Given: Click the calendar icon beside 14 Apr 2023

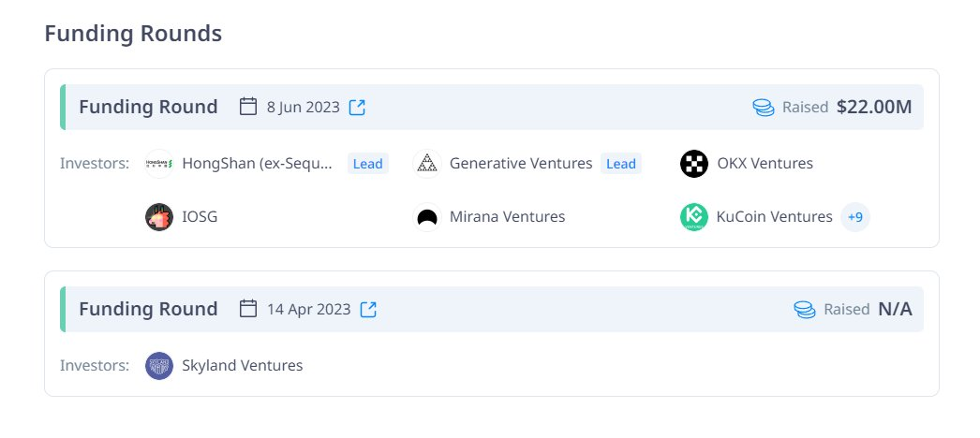Looking at the screenshot, I should pos(248,309).
